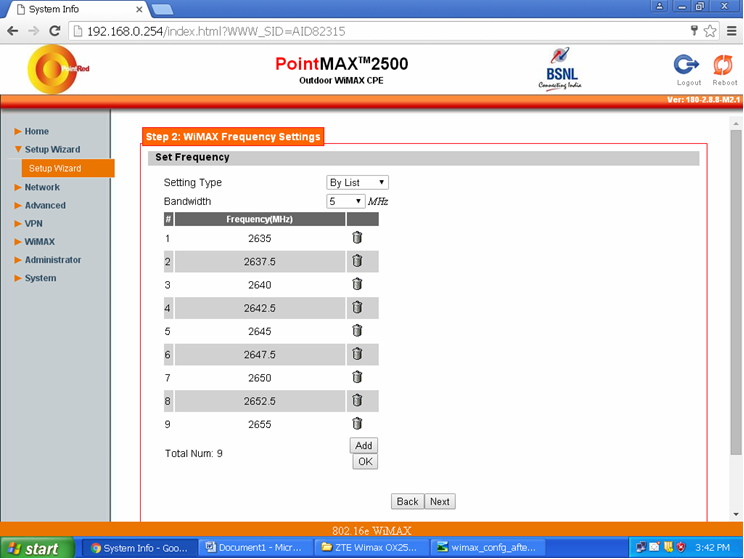
Task: Click the OK button
Action: point(365,462)
